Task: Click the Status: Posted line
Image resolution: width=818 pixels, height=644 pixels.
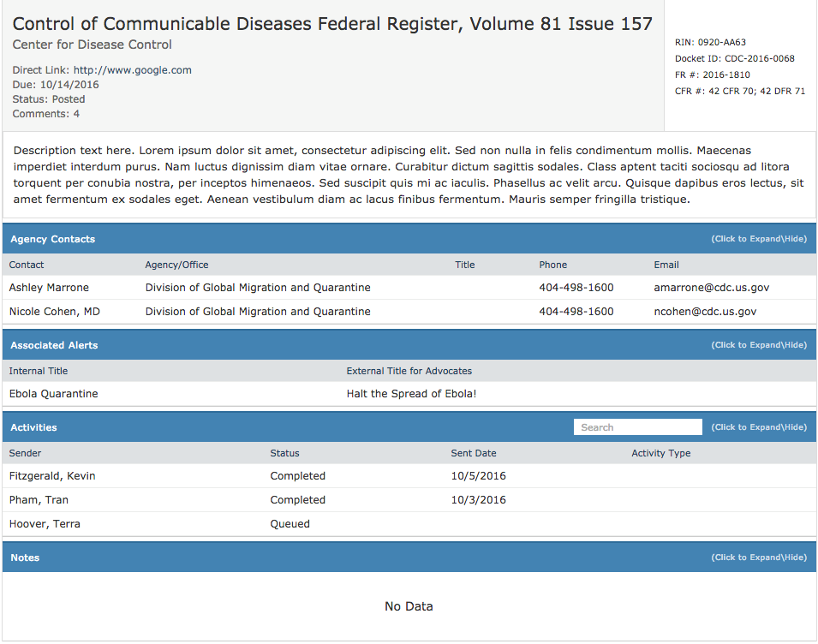Action: click(x=49, y=99)
